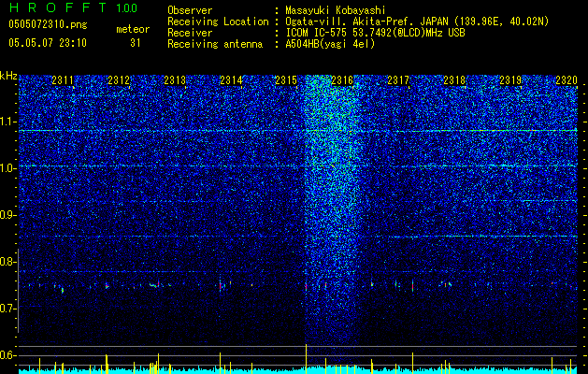Click the 2317 time marker
The height and width of the screenshot is (374, 588).
(x=398, y=80)
